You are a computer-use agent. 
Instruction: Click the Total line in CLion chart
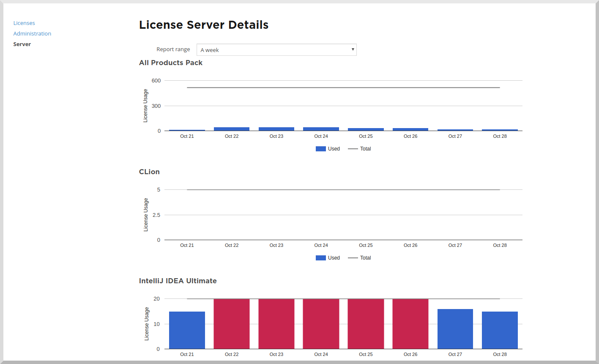343,190
